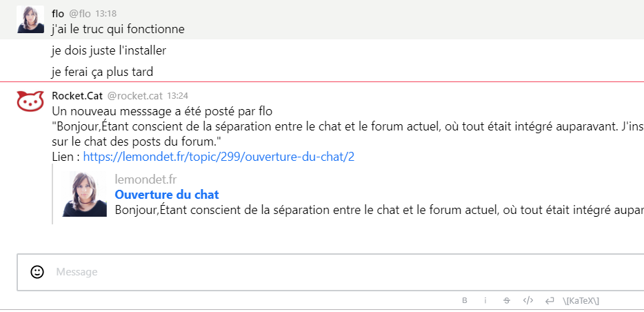Insert KaTeX math formula

click(581, 301)
